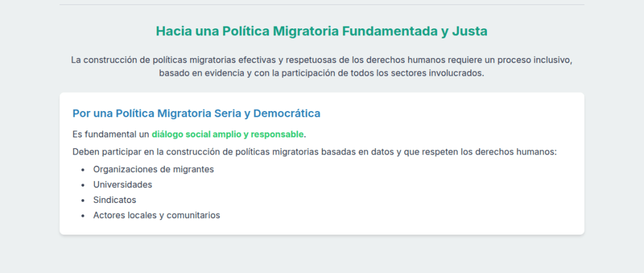Click the bullet beside "Organizaciones de migrantes"
This screenshot has height=273, width=644.
pos(83,170)
